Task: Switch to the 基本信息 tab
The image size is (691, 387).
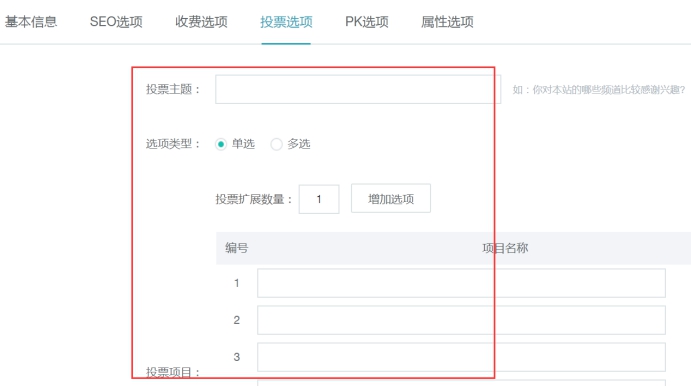Action: point(31,22)
